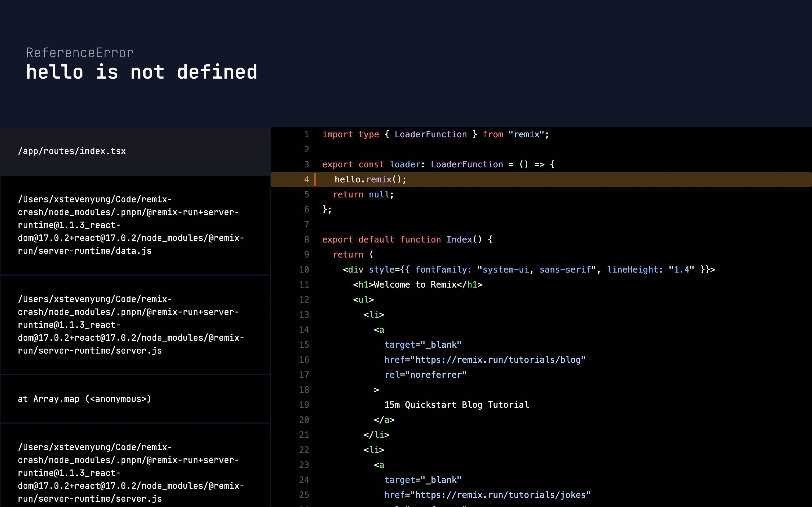Screen dimensions: 812x507
Task: Click the 'at Array.map (<anonymous>)' frame
Action: tap(85, 399)
